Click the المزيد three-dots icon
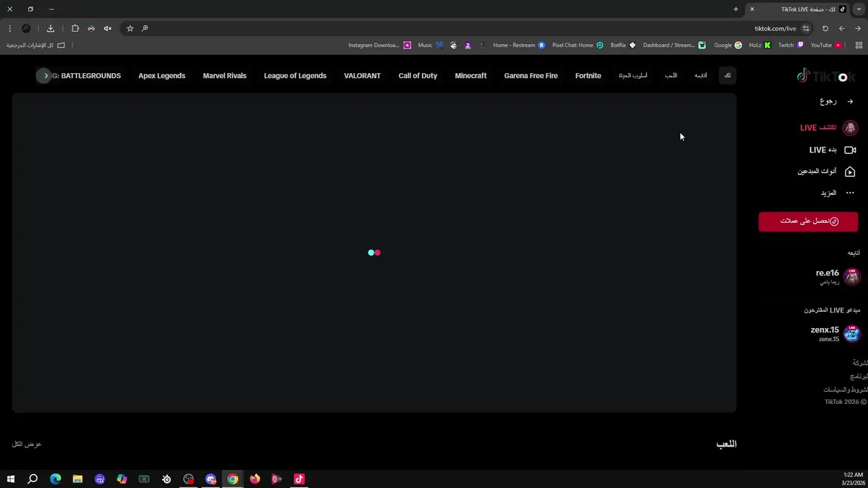Viewport: 868px width, 488px height. [850, 193]
